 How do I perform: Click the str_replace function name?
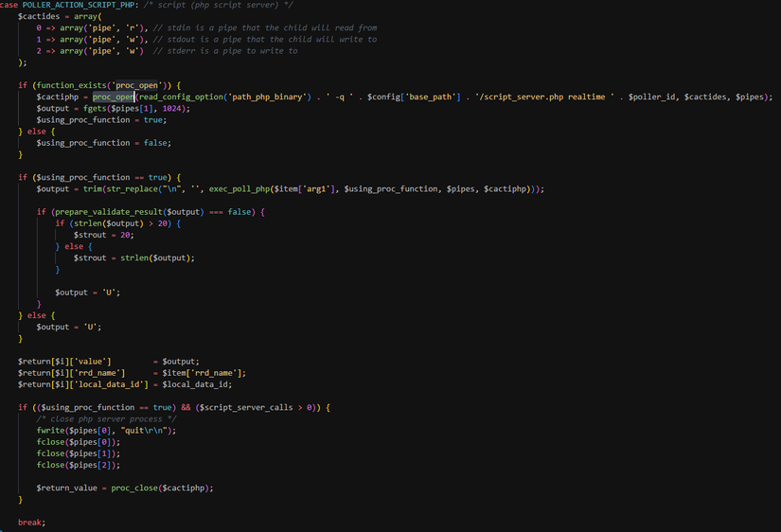(x=132, y=188)
